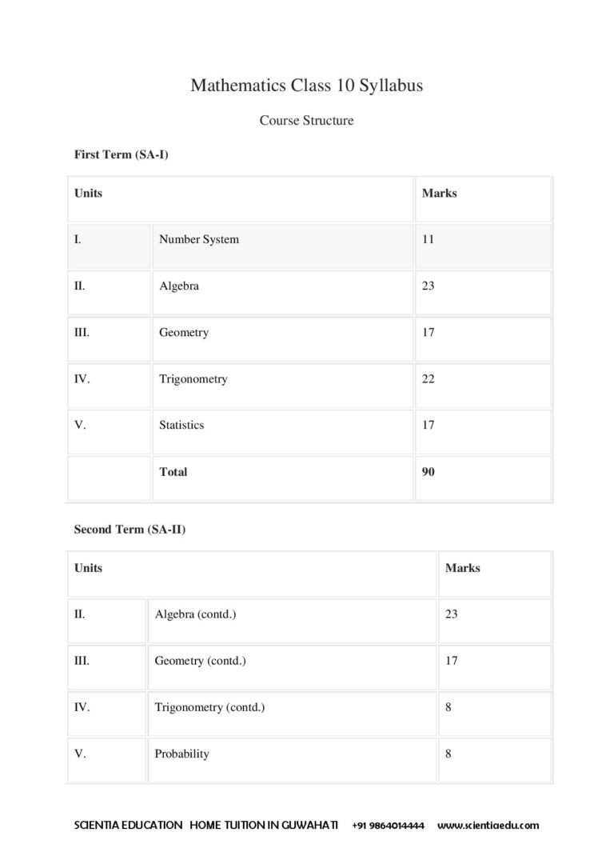Select the "First Term (SA-I)" heading
The height and width of the screenshot is (868, 614).
[x=121, y=154]
